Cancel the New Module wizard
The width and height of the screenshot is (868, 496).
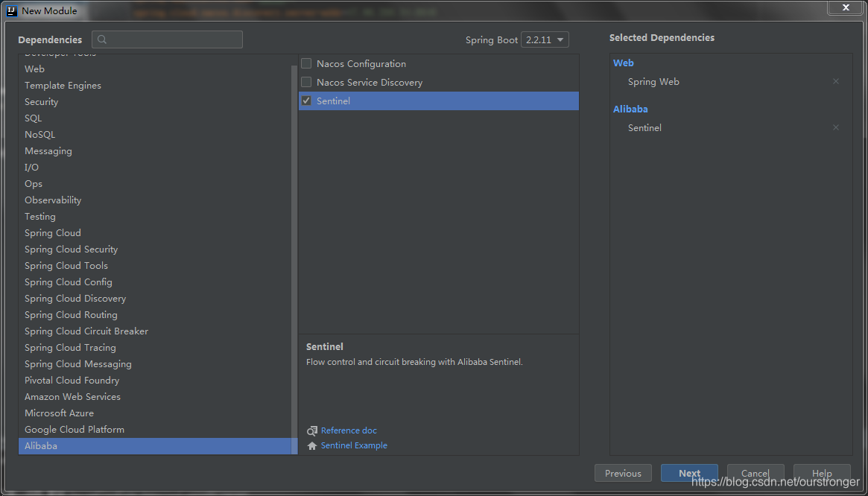(x=755, y=474)
